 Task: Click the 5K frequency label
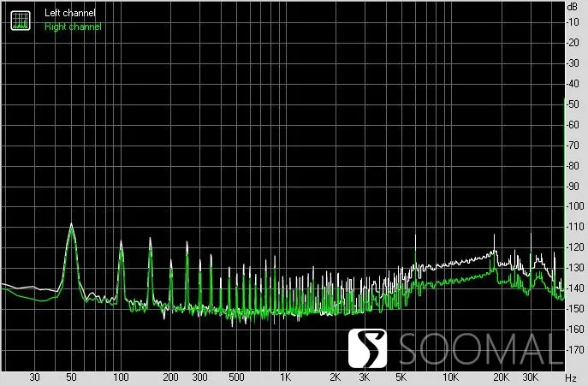pyautogui.click(x=401, y=377)
